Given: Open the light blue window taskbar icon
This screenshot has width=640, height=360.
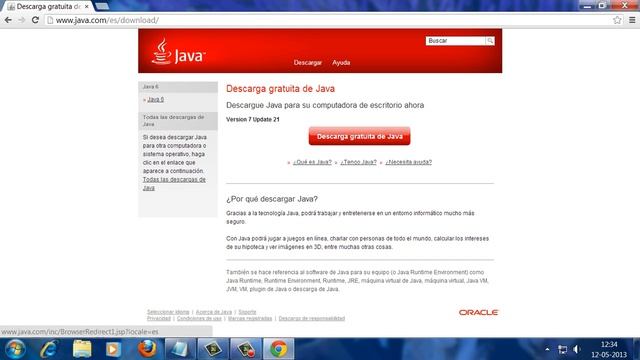Looking at the screenshot, I should click(x=180, y=349).
